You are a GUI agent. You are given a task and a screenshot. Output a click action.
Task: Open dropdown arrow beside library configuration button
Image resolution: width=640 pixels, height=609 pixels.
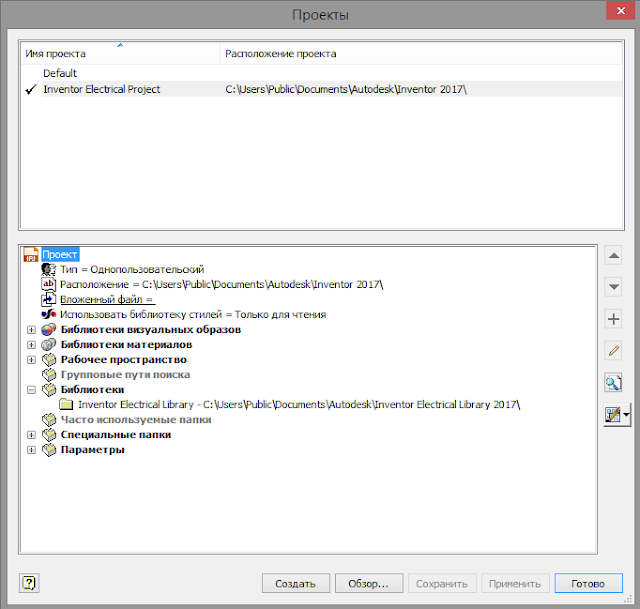tap(626, 415)
